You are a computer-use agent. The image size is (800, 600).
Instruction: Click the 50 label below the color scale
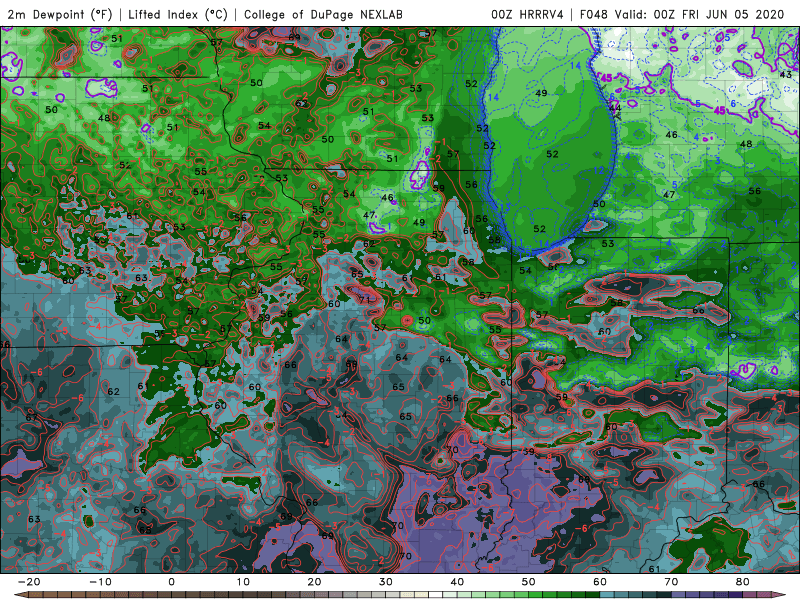tap(529, 582)
